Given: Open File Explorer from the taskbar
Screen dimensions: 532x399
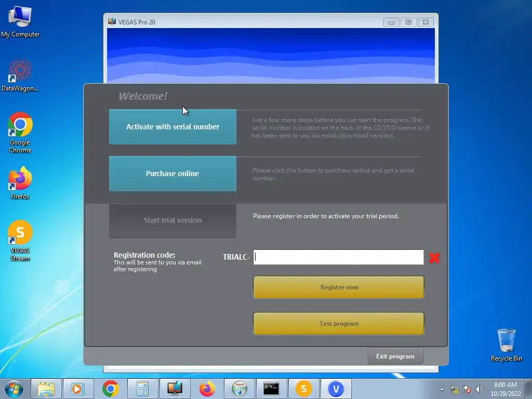Looking at the screenshot, I should 46,389.
